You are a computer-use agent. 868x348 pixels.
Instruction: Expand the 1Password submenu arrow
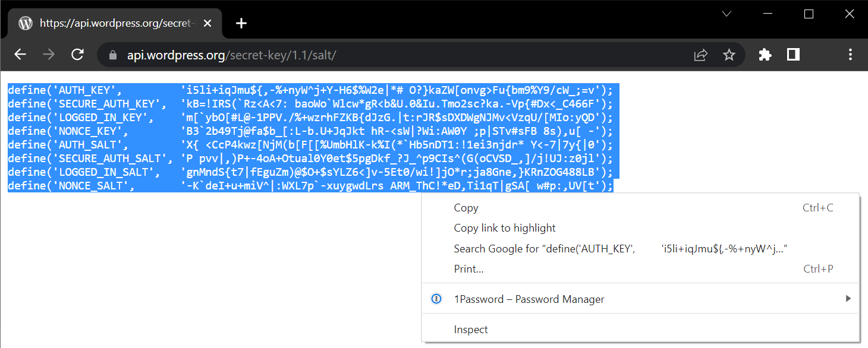tap(848, 299)
